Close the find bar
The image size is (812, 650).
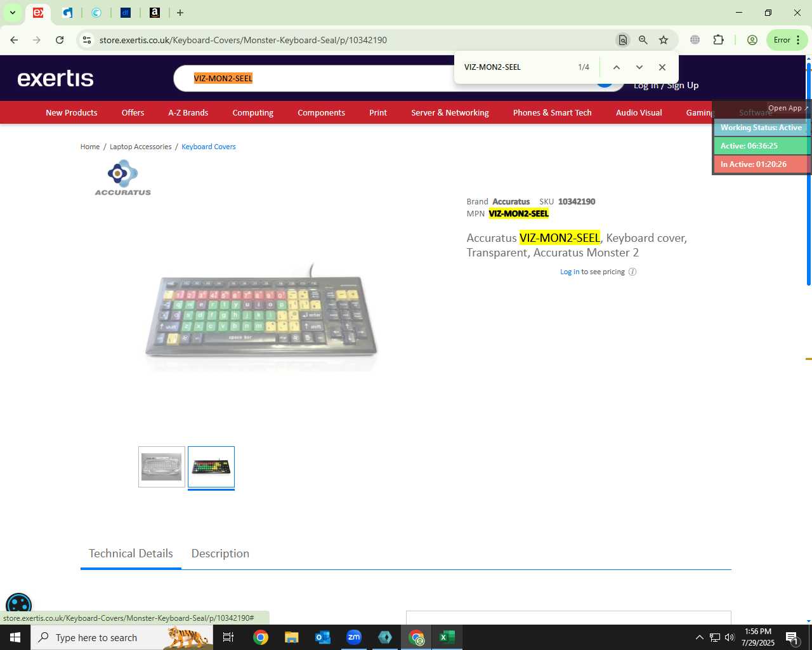coord(662,67)
